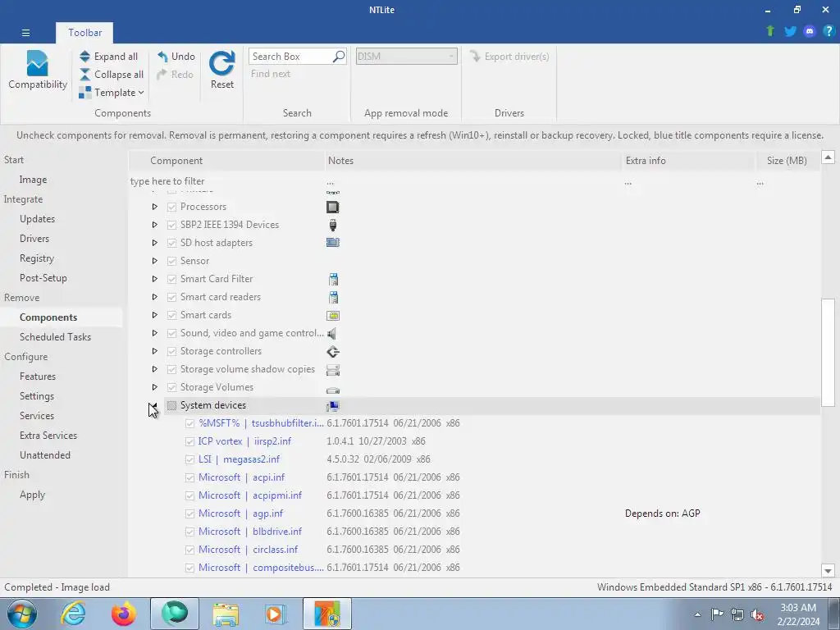Click the Smart Card Filter icon
840x630 pixels.
[333, 279]
